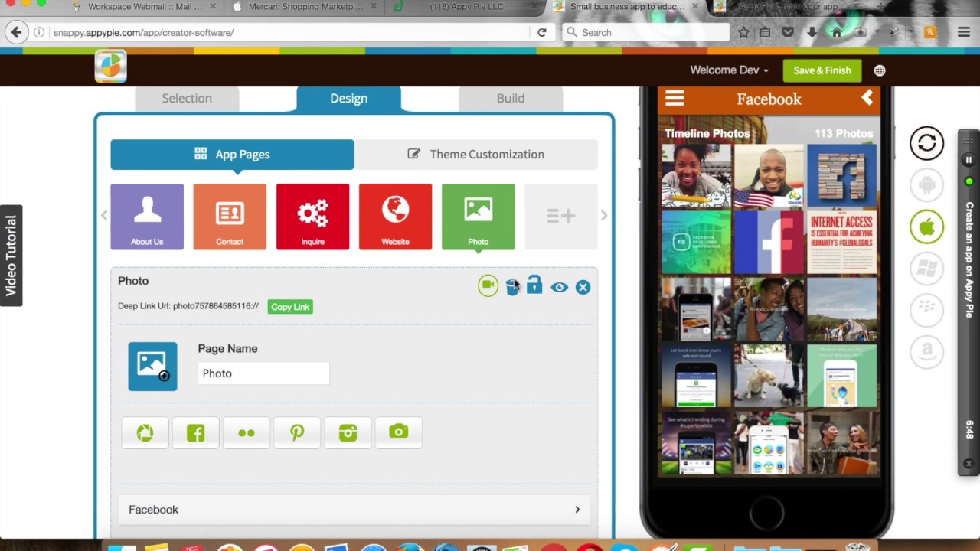
Task: Open the Internet Access poster thumbnail
Action: [x=841, y=242]
